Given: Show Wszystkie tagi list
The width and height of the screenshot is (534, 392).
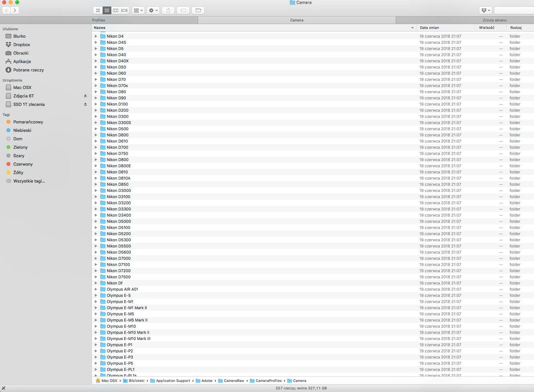Looking at the screenshot, I should [29, 181].
